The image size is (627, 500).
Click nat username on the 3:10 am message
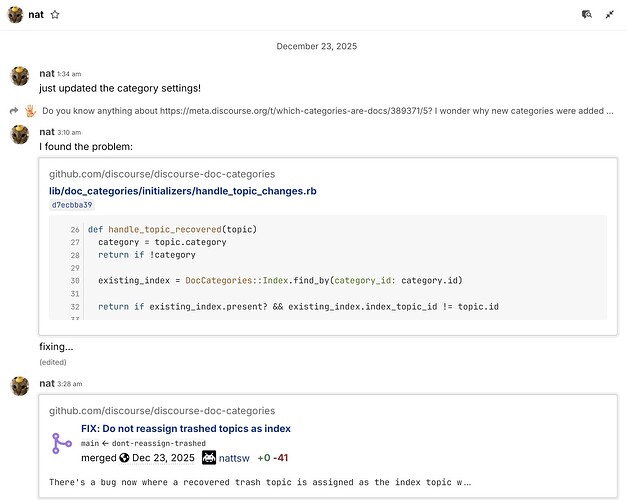pyautogui.click(x=47, y=132)
